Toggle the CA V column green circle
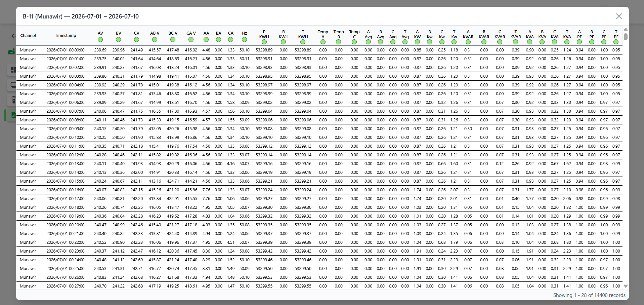The width and height of the screenshot is (644, 305). (x=191, y=40)
